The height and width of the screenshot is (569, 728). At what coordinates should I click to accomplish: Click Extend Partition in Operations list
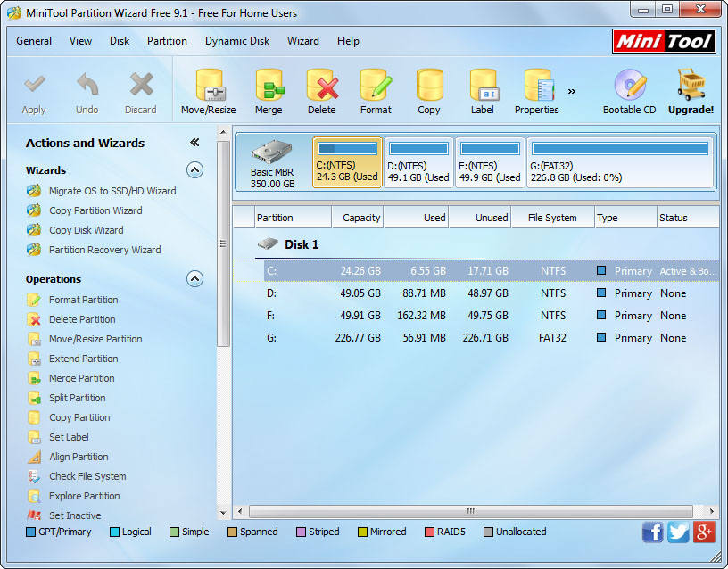[x=83, y=359]
